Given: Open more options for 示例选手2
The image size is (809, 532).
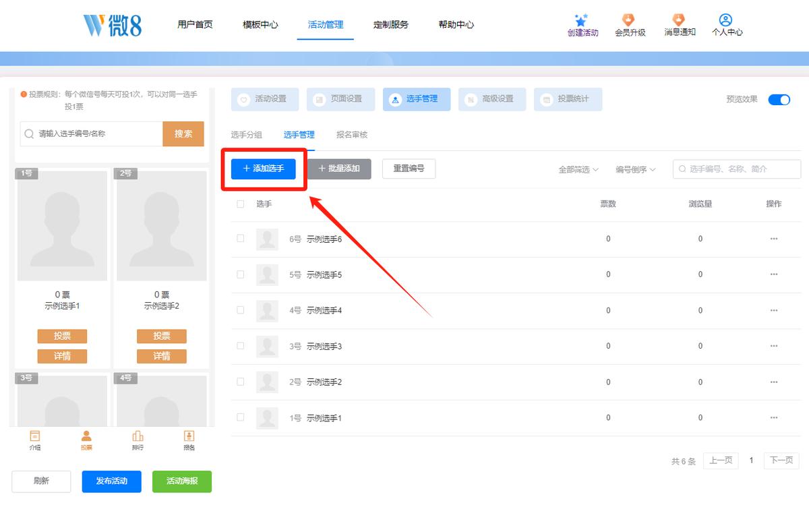Looking at the screenshot, I should [x=773, y=382].
